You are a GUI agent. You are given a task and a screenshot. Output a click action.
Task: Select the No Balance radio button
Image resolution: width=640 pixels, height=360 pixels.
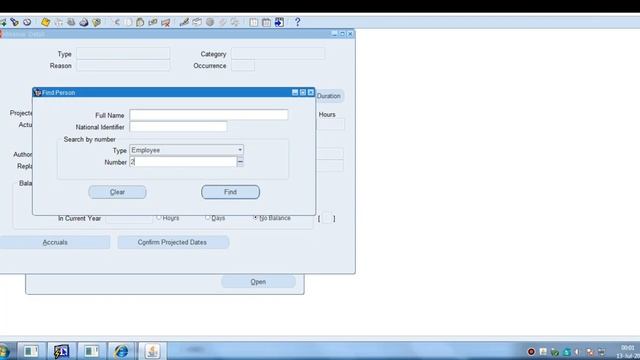click(x=256, y=218)
